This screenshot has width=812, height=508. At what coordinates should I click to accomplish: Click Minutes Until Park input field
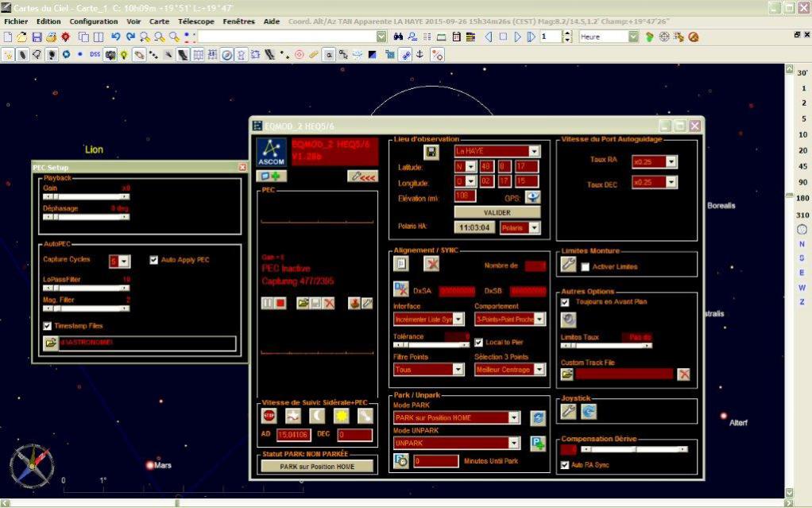coord(435,461)
